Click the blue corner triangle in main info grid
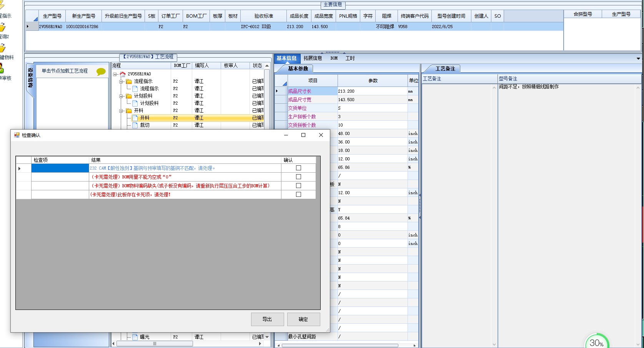The width and height of the screenshot is (644, 348). pyautogui.click(x=36, y=19)
